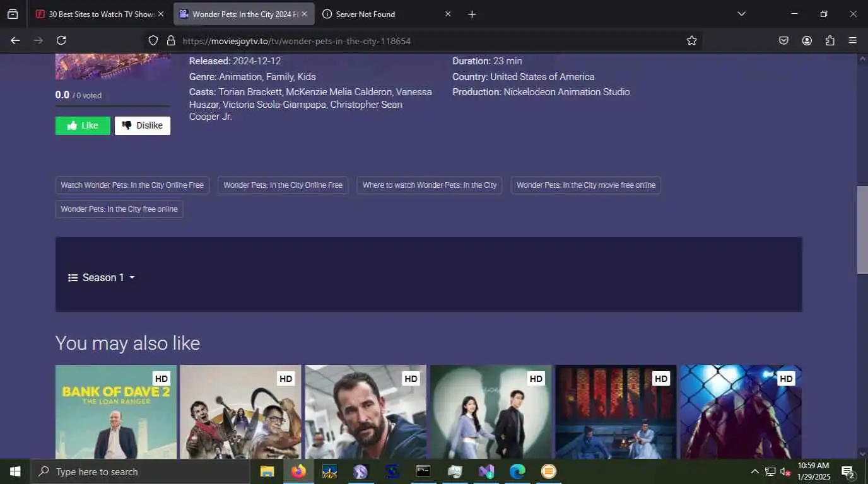Open the Extensions puzzle icon
This screenshot has height=484, width=868.
point(830,40)
